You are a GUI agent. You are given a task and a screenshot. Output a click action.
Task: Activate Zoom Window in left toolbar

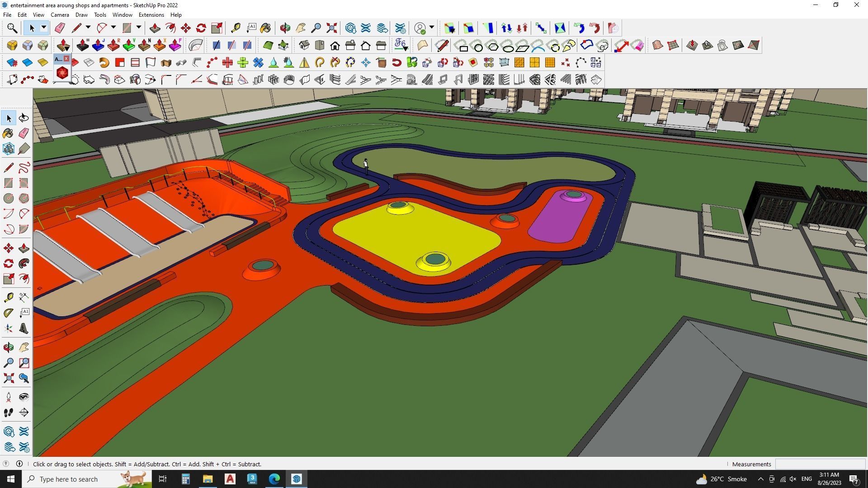click(x=24, y=363)
